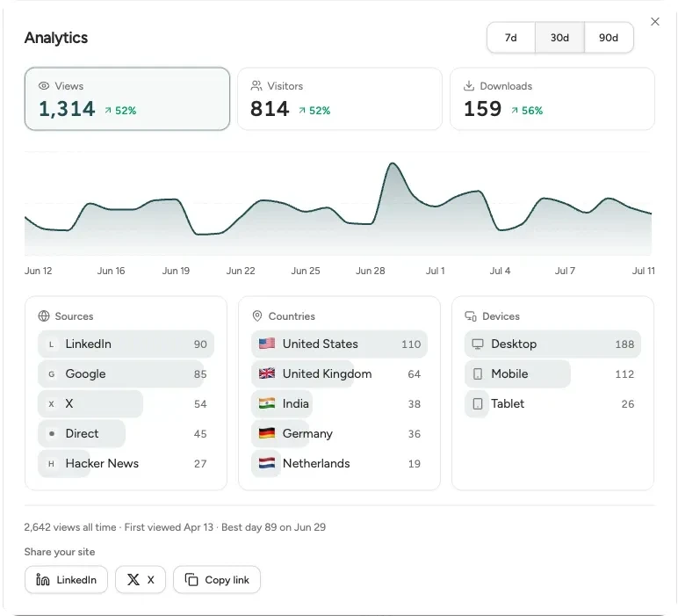Image resolution: width=678 pixels, height=616 pixels.
Task: Select the Downloads metric card
Action: [552, 98]
